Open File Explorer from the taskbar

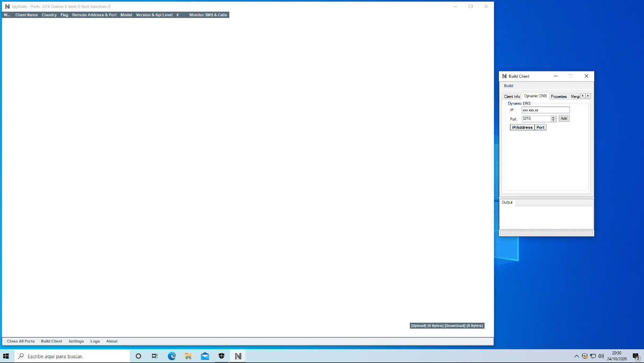pos(188,356)
